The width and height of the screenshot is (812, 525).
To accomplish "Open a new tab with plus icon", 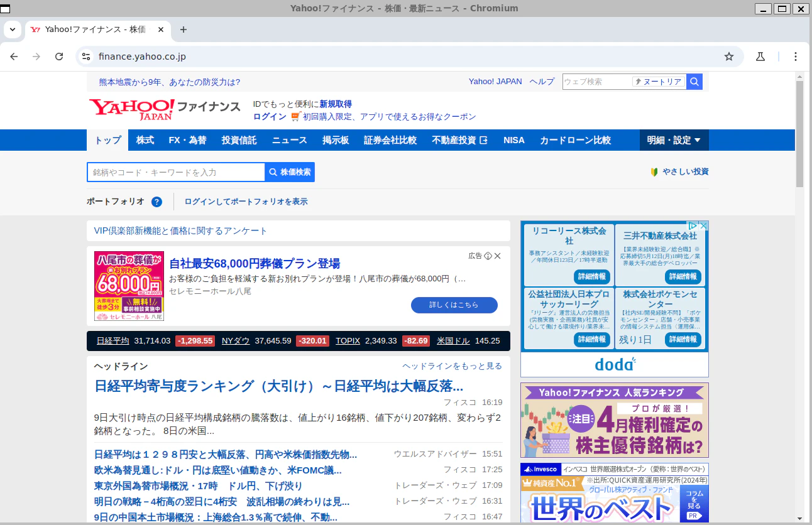I will pos(184,30).
